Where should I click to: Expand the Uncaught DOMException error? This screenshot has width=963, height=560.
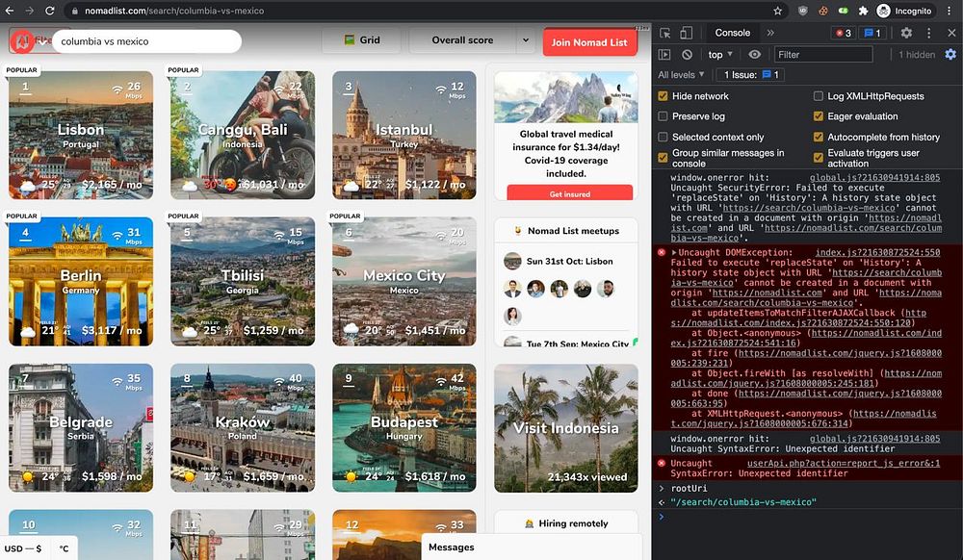pos(674,252)
